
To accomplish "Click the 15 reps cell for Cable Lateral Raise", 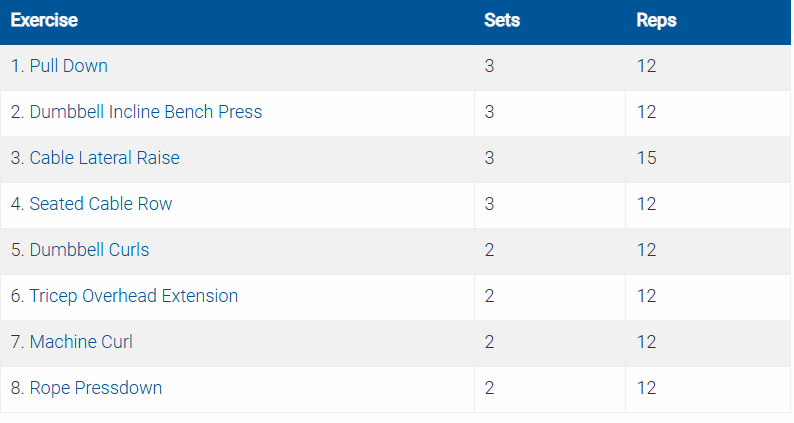I will tap(646, 158).
